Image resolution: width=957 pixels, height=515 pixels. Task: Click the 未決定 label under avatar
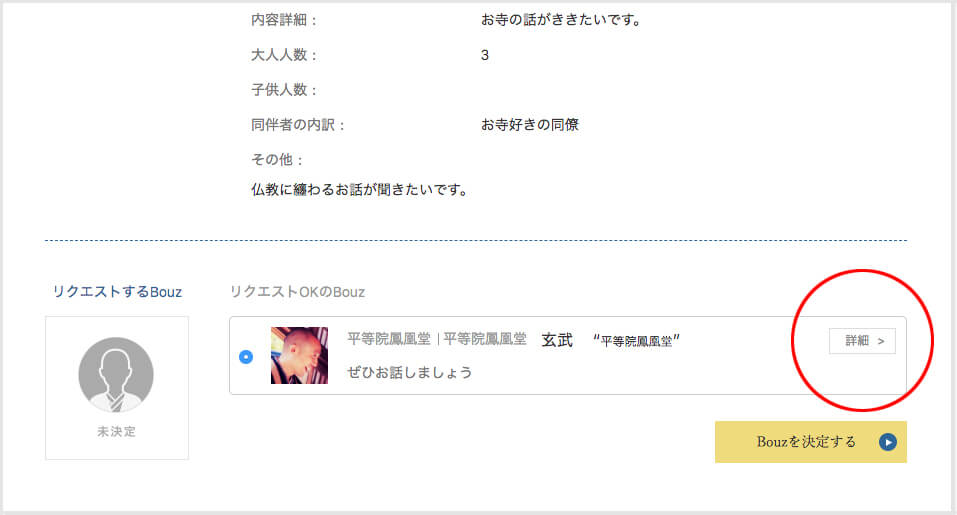click(x=116, y=431)
